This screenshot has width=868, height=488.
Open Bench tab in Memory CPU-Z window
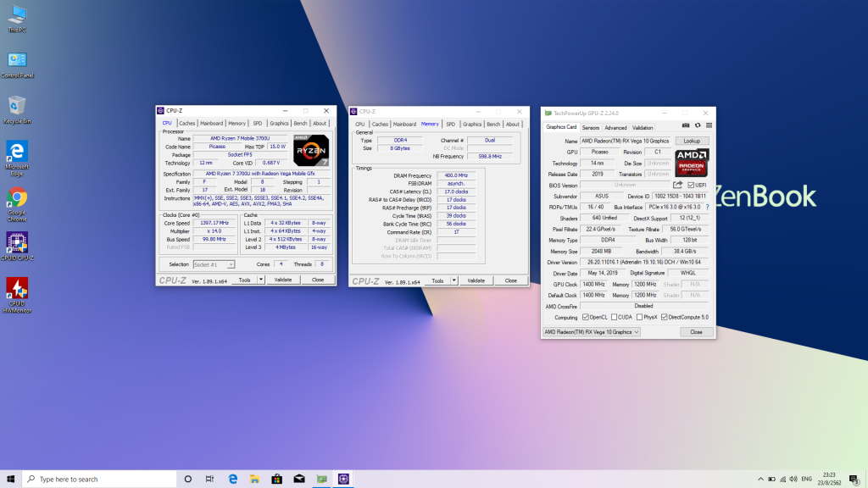point(493,125)
